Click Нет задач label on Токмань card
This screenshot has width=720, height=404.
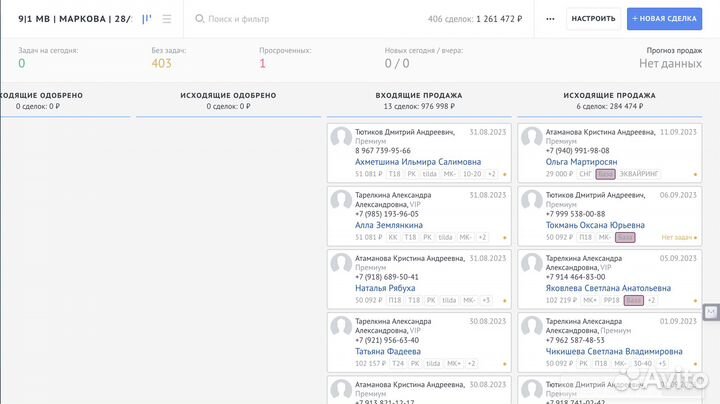click(x=676, y=237)
